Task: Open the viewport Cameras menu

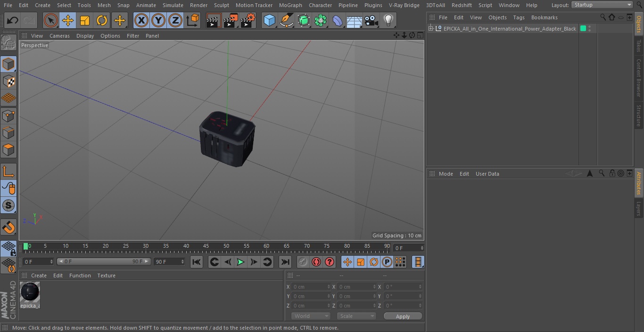Action: (x=59, y=36)
